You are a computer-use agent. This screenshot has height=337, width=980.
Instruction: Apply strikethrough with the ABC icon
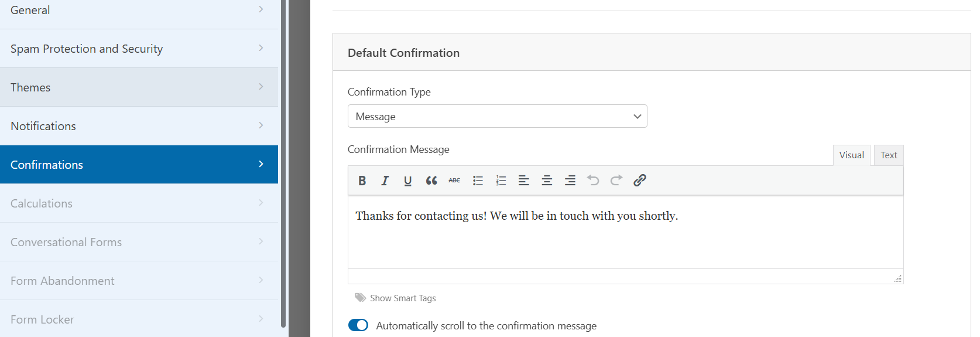(454, 181)
